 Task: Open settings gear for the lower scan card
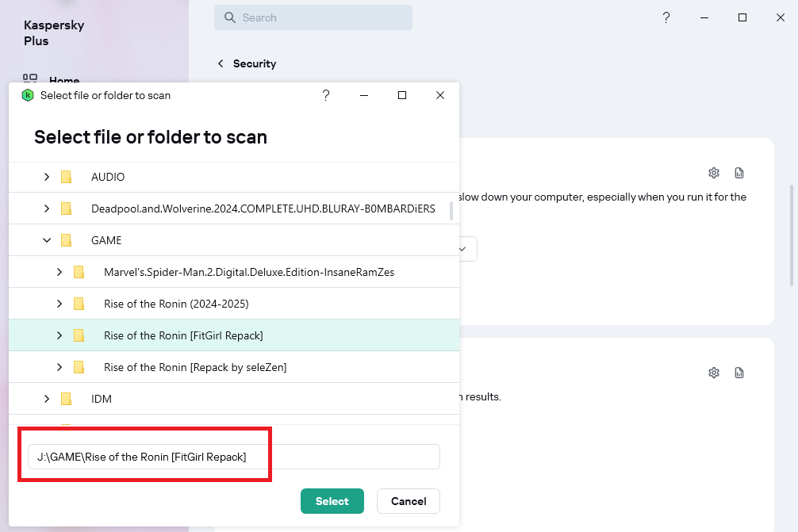714,373
